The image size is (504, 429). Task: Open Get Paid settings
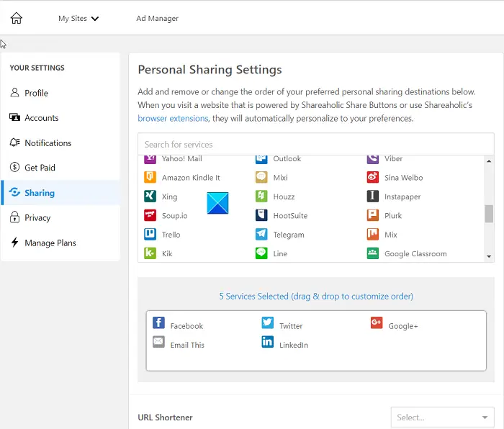point(60,168)
